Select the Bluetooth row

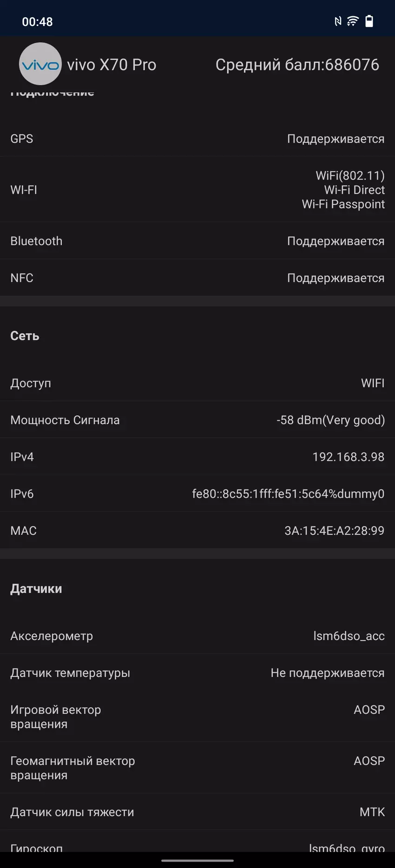click(x=197, y=241)
